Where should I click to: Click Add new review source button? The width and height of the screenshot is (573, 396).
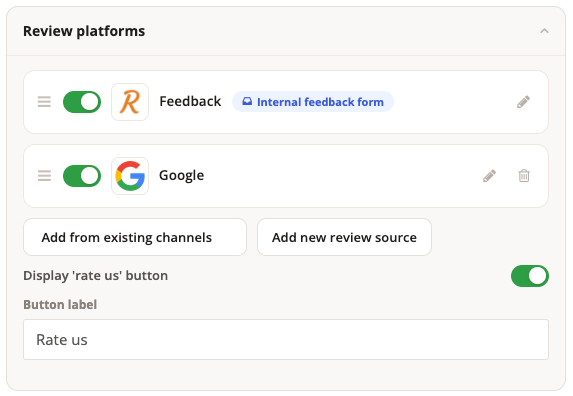(344, 237)
